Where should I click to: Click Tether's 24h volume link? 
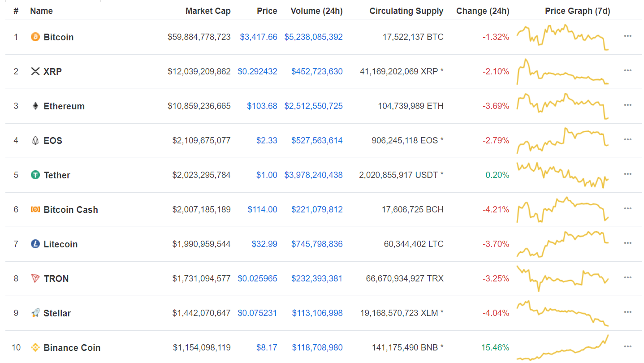[x=314, y=175]
